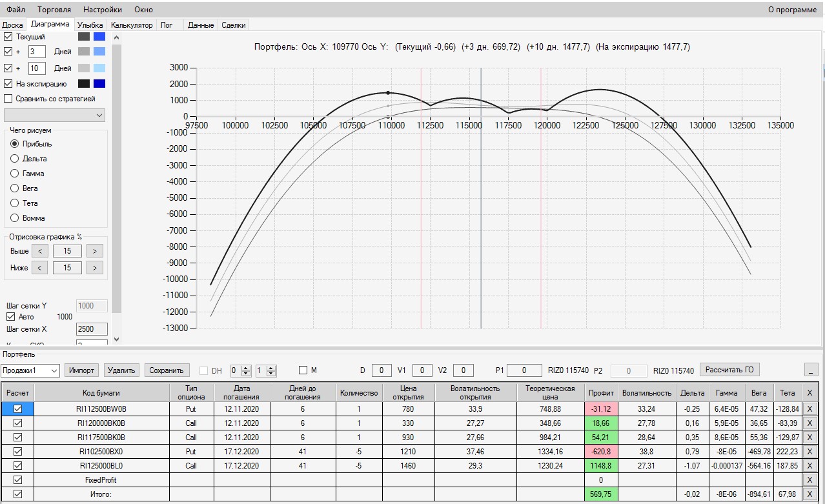The width and height of the screenshot is (825, 504).
Task: Open the О программе menu
Action: pyautogui.click(x=792, y=10)
